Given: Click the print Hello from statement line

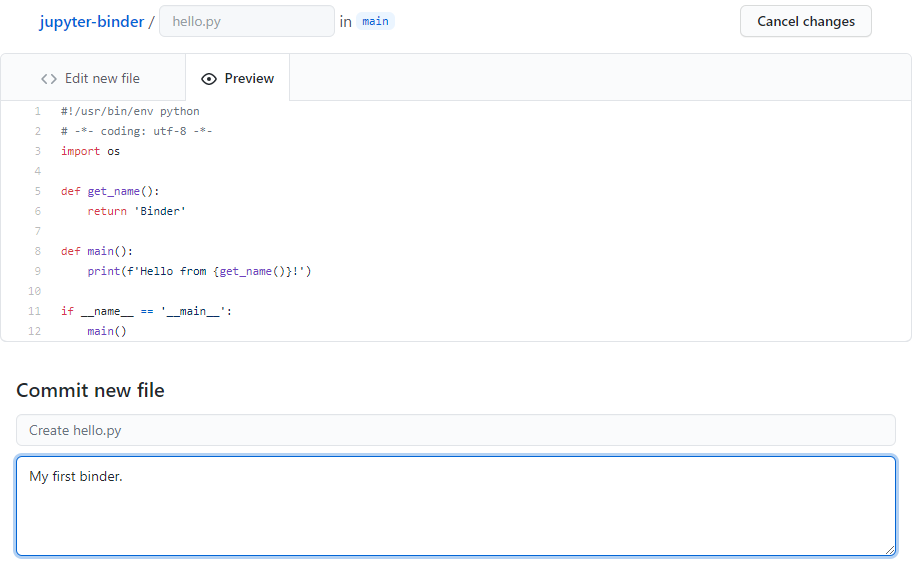Looking at the screenshot, I should coord(199,271).
